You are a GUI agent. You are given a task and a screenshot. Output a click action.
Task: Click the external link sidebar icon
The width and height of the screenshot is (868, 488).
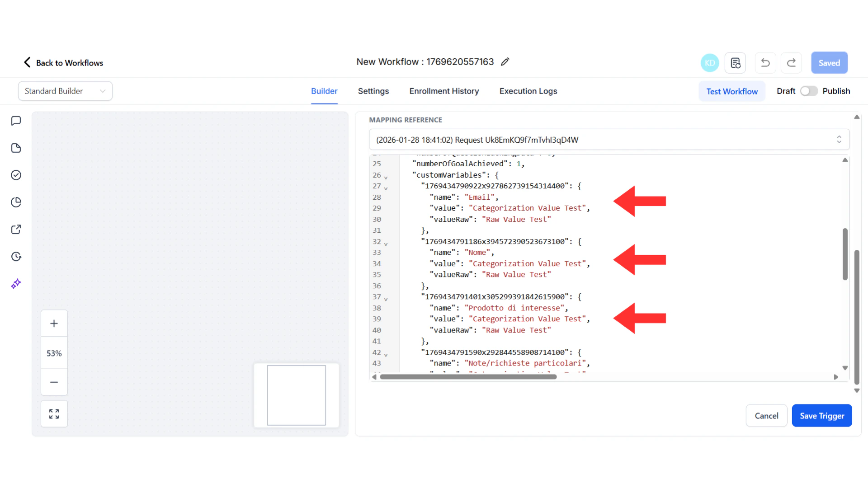(x=16, y=229)
